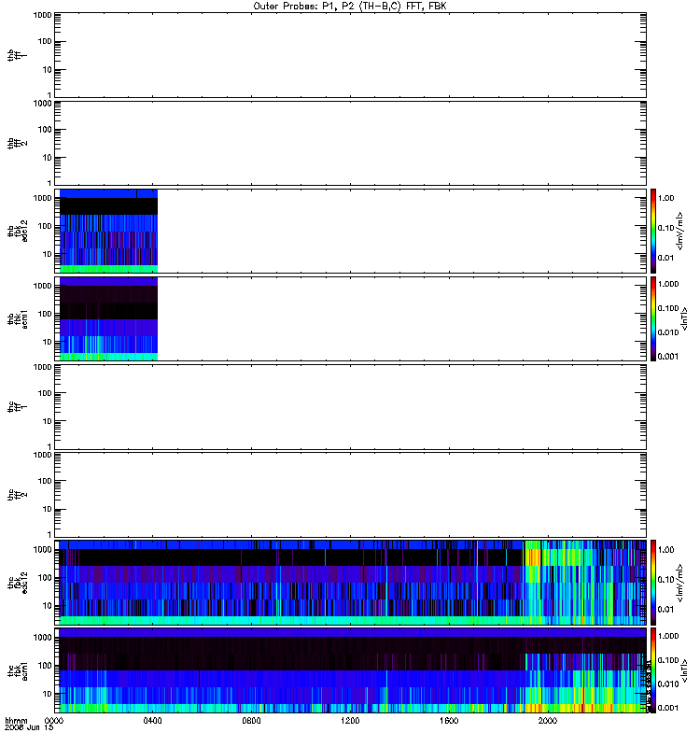Click the '<|nT|>' unit label beside thb scm1 colorbar
The image size is (700, 747).
click(x=684, y=318)
